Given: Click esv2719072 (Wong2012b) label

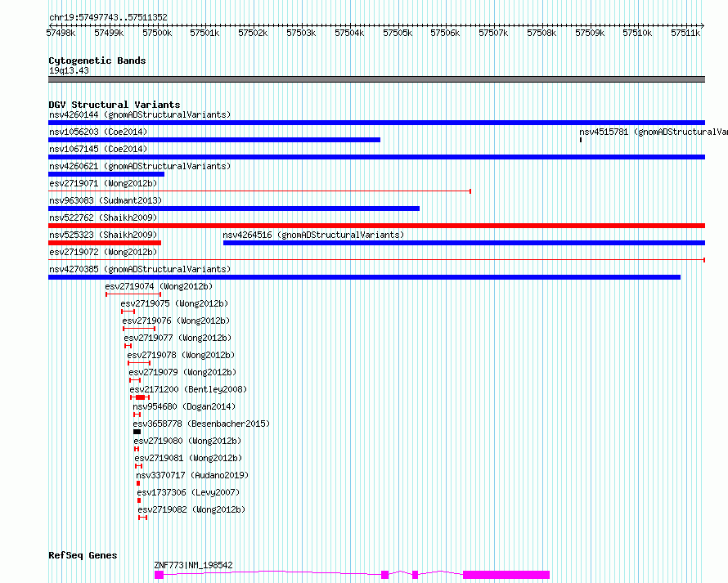Looking at the screenshot, I should coord(103,252).
